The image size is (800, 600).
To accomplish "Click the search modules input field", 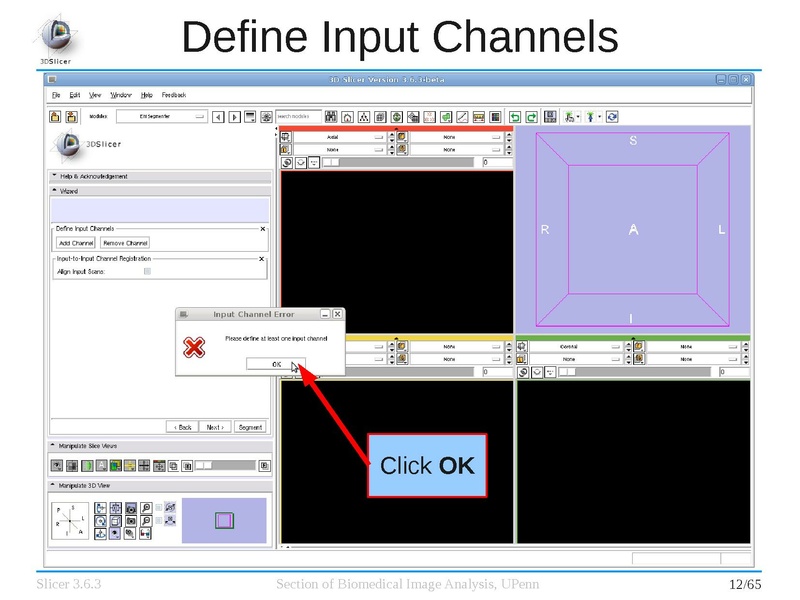I will [x=299, y=117].
